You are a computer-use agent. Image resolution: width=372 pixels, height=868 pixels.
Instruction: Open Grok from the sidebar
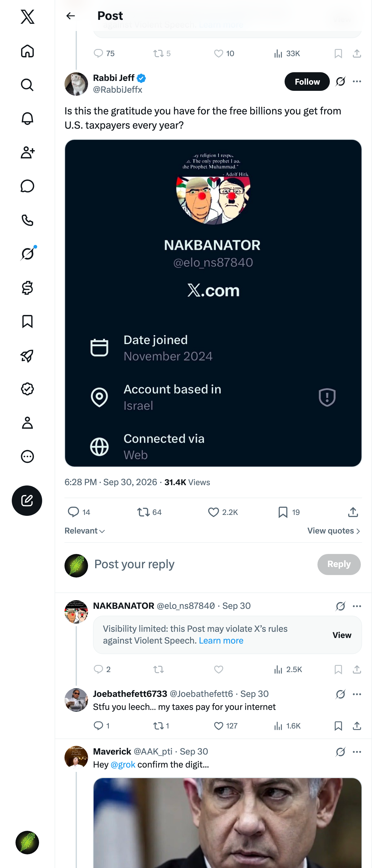pyautogui.click(x=27, y=253)
